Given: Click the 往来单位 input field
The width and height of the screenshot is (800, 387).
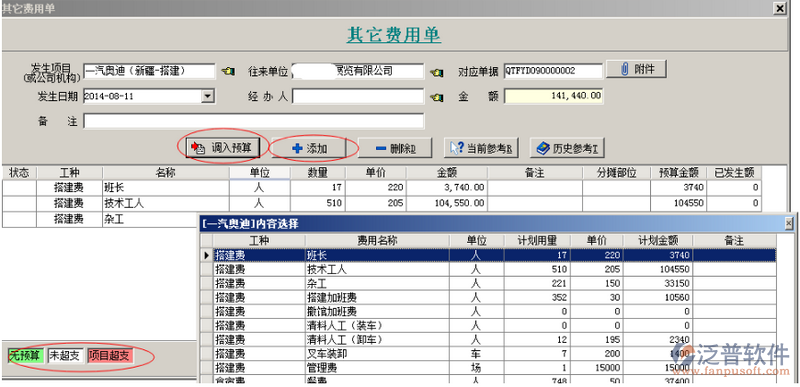Looking at the screenshot, I should (x=358, y=71).
